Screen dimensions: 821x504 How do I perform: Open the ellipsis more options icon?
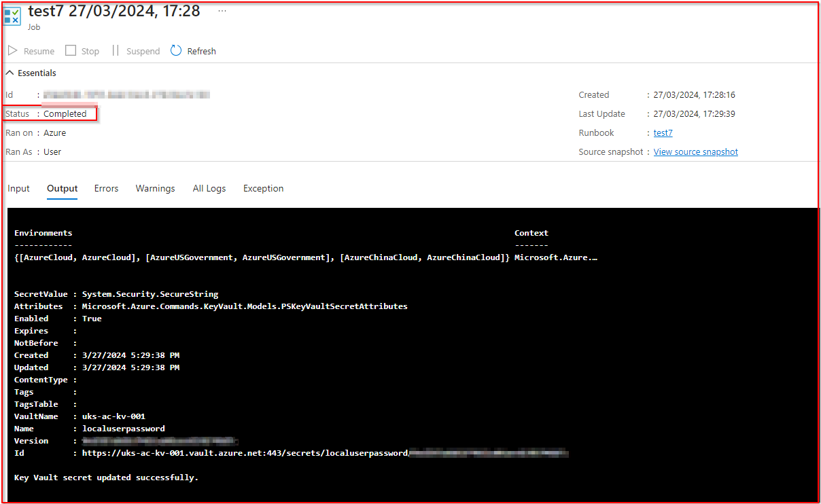(221, 10)
